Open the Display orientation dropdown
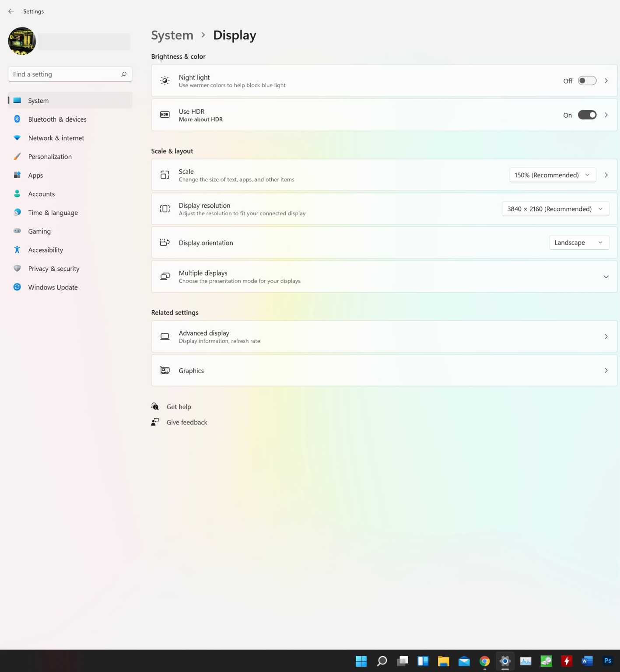Screen dimensions: 620x672 [x=578, y=243]
